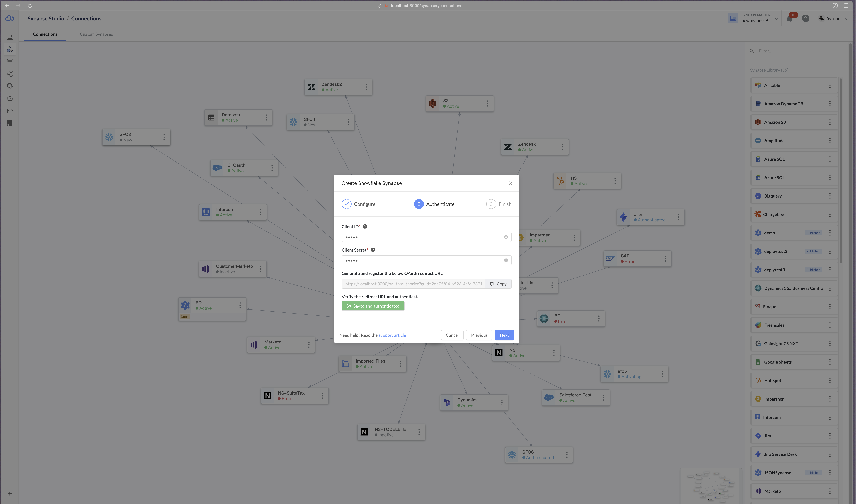The height and width of the screenshot is (504, 856).
Task: Select the Google Sheets library item
Action: [x=794, y=362]
